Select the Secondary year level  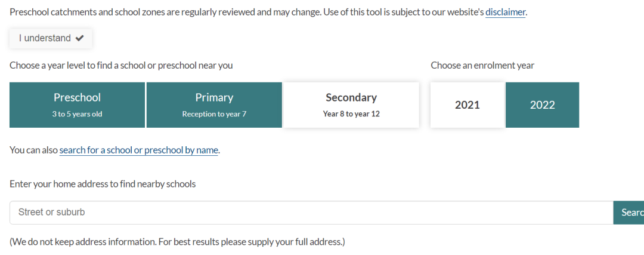click(351, 105)
